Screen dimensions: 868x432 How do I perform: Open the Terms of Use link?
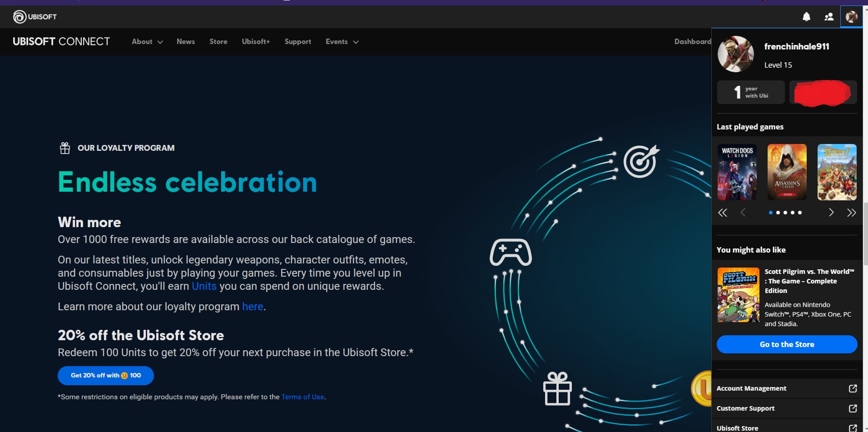(x=303, y=397)
